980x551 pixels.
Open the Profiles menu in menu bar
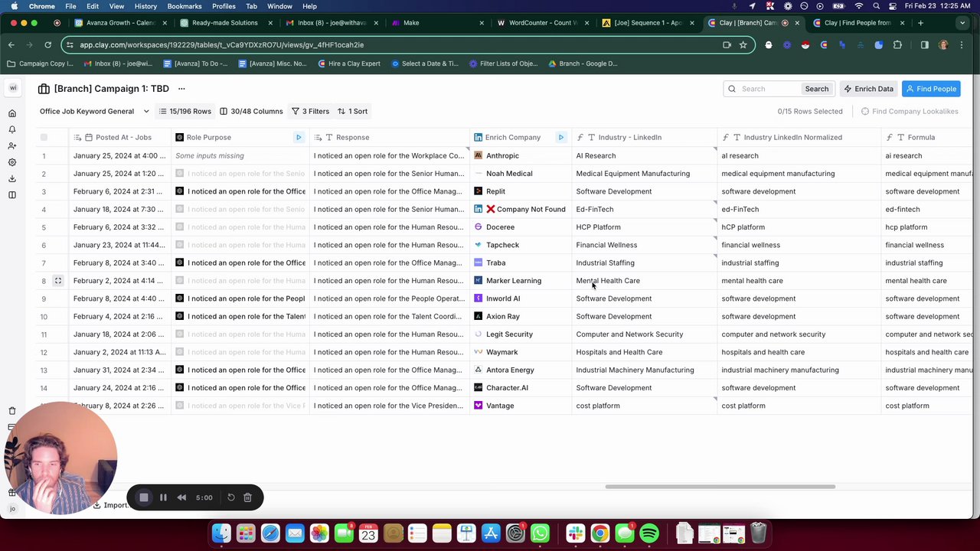(224, 6)
